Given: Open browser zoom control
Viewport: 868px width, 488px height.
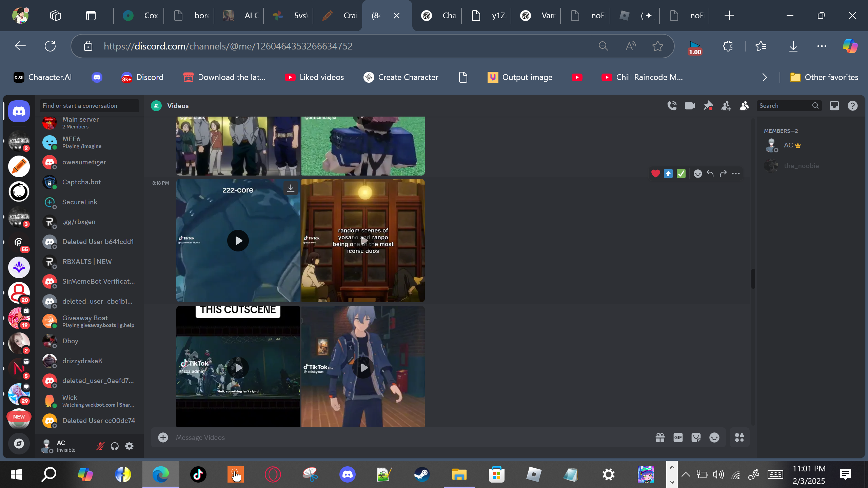Looking at the screenshot, I should pyautogui.click(x=603, y=46).
